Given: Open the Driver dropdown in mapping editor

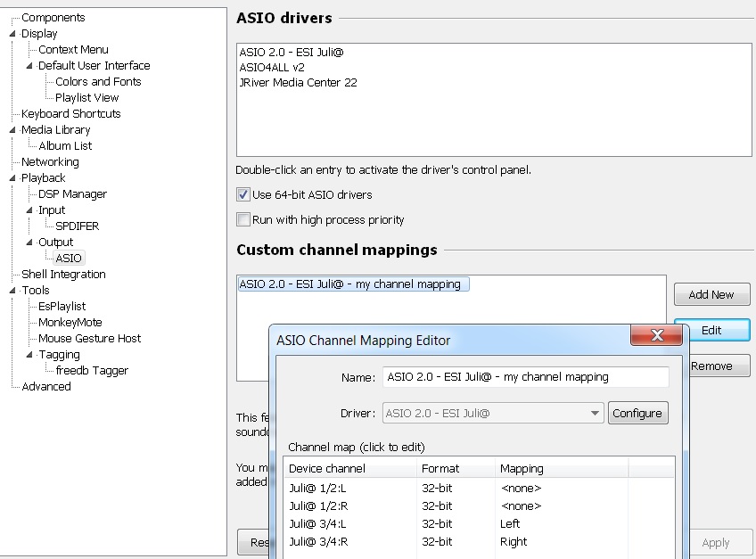Looking at the screenshot, I should (595, 413).
